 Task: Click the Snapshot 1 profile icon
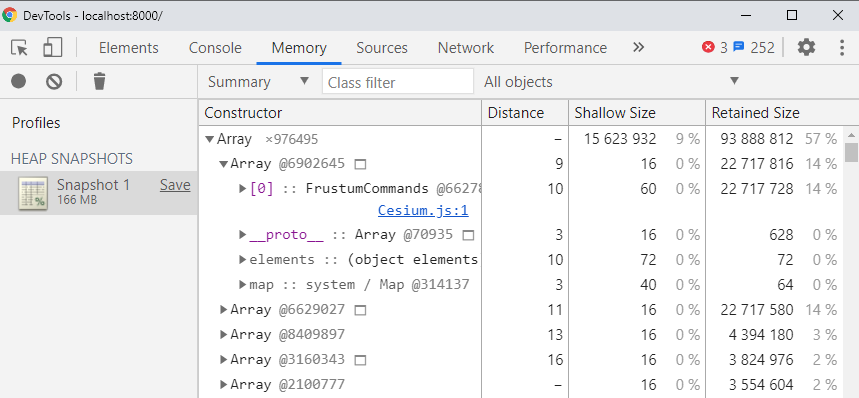coord(32,194)
